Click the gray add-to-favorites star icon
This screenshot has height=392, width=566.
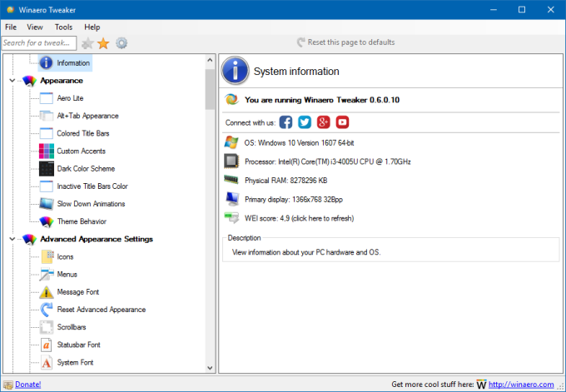click(87, 42)
